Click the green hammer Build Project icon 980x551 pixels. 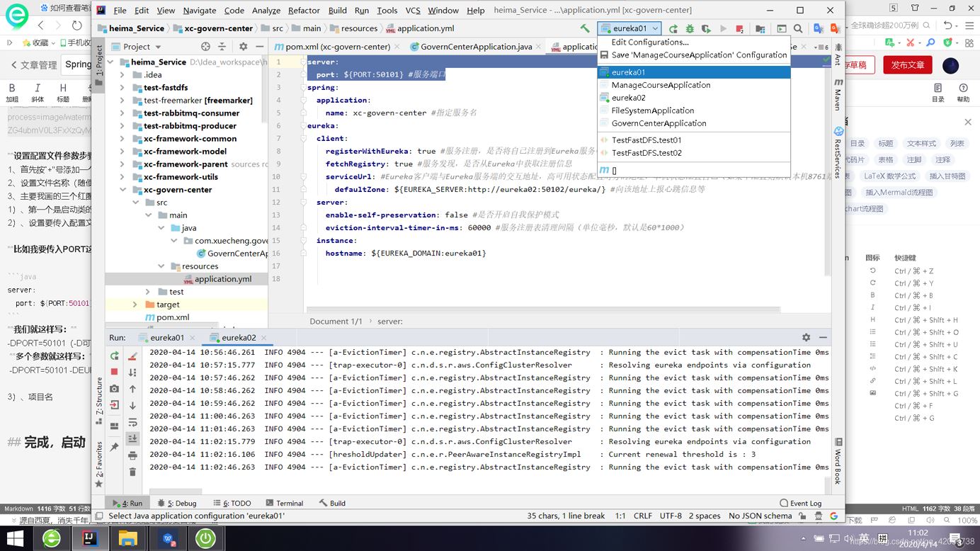pos(585,28)
